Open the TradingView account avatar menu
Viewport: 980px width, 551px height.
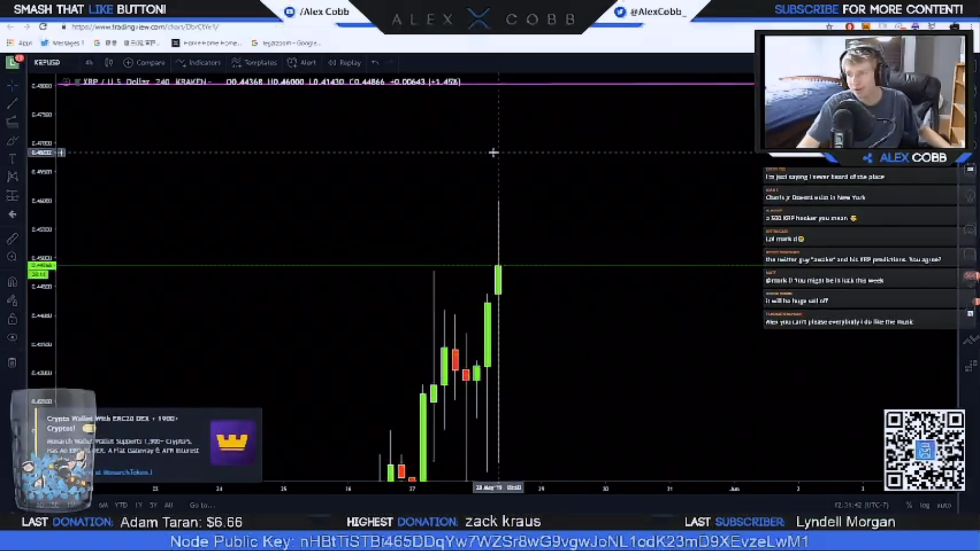[x=13, y=62]
